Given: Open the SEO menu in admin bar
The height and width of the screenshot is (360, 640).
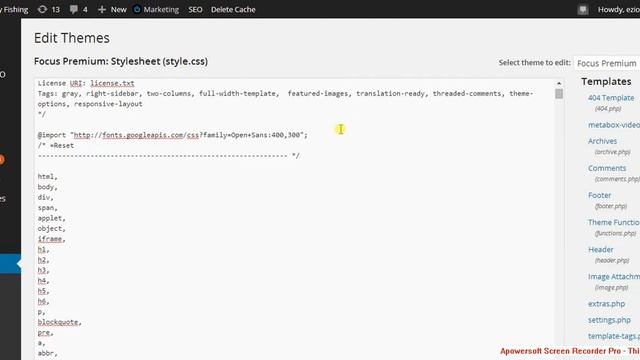Looking at the screenshot, I should [195, 9].
